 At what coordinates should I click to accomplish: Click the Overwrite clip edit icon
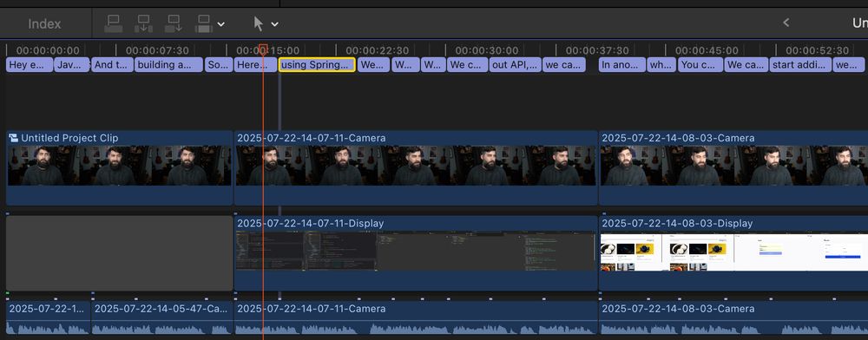pos(204,23)
